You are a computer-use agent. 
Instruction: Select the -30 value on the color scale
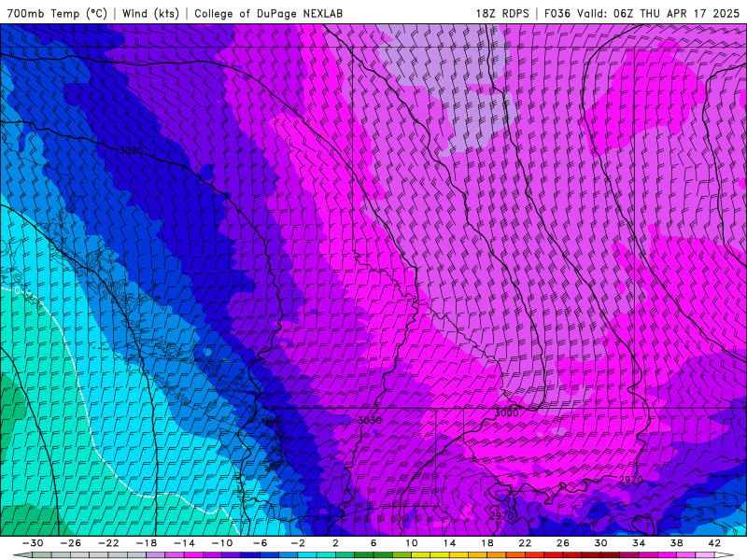click(33, 543)
